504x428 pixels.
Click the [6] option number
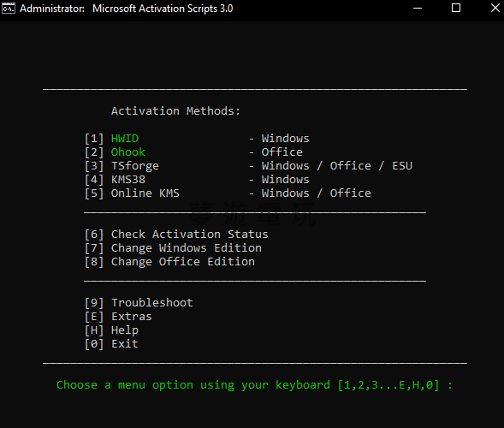click(94, 235)
